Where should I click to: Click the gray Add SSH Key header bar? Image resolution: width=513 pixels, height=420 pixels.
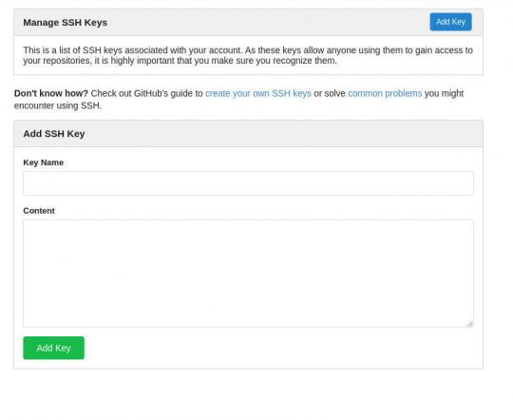tap(248, 134)
